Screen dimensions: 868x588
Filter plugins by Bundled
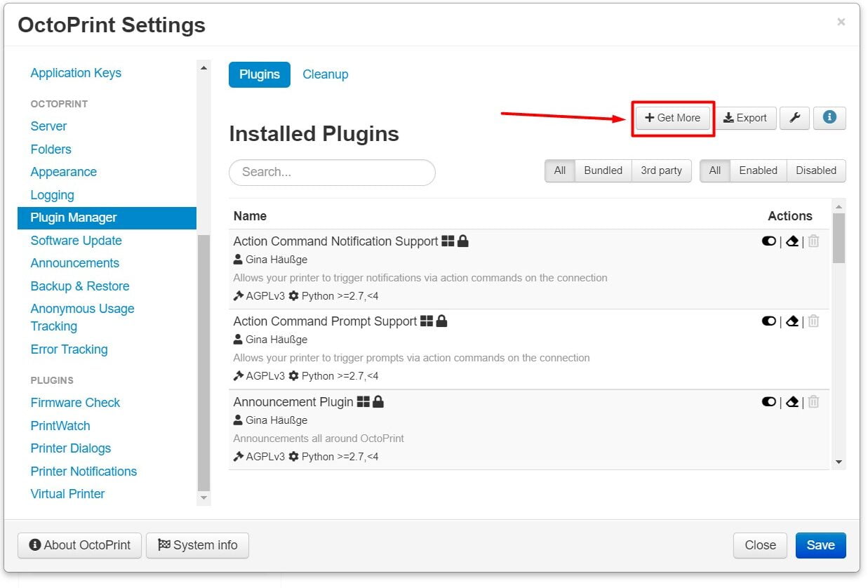[x=603, y=171]
